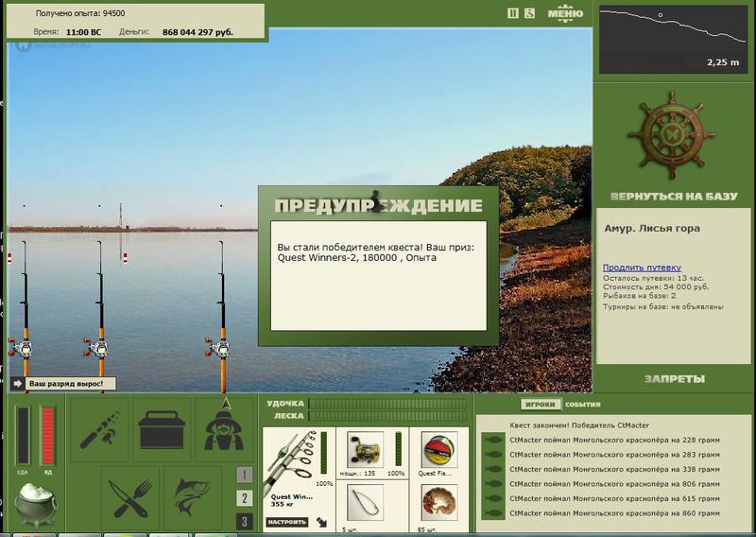Click the red alcohol level bar
The image size is (756, 537).
48,436
